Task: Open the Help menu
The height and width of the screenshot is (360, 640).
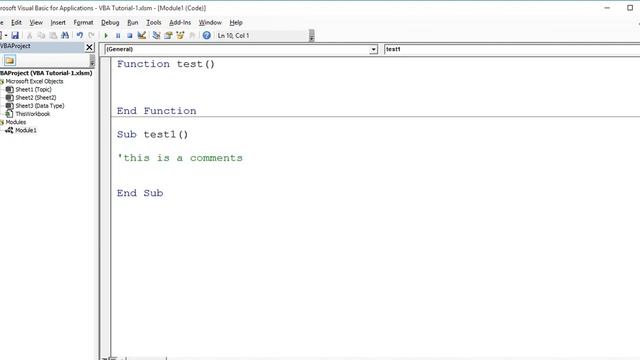Action: [236, 22]
